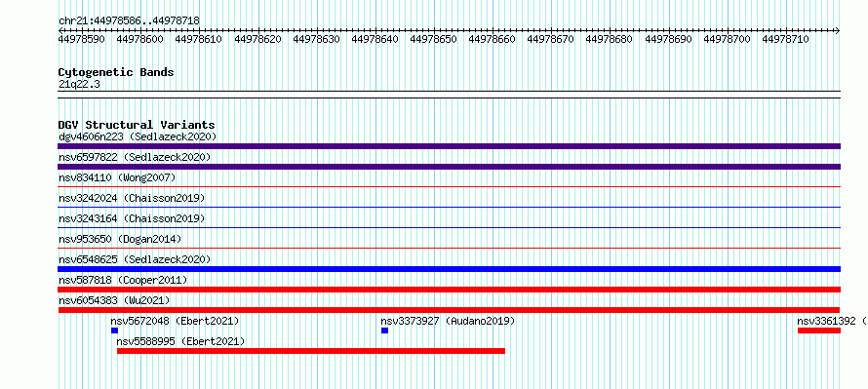Select the nsv587818 thick red bar
Image resolution: width=868 pixels, height=389 pixels.
click(x=449, y=290)
